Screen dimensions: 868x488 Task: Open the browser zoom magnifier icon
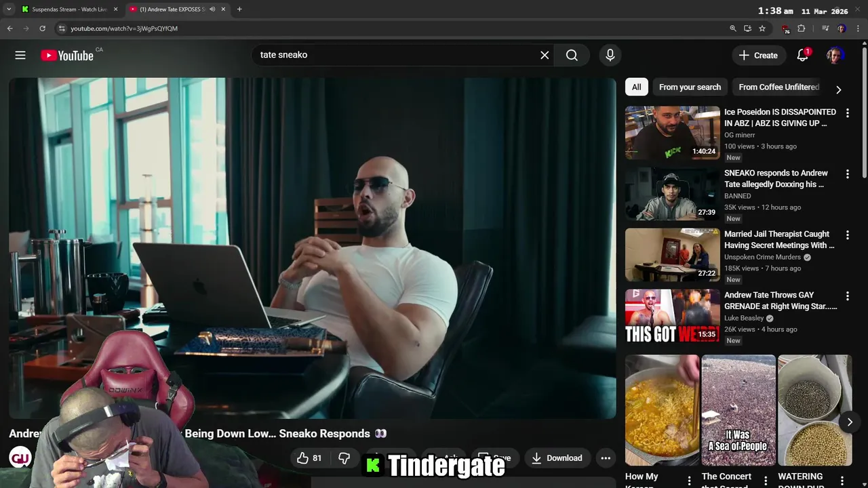click(x=733, y=28)
